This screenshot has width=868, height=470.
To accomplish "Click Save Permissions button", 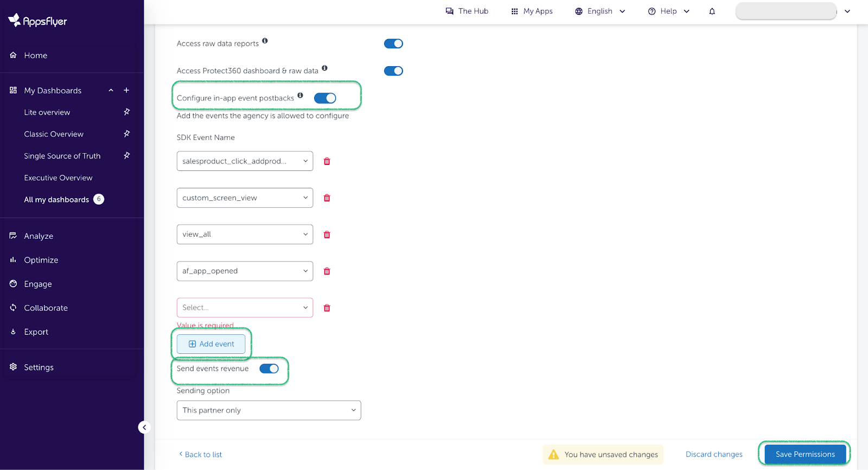I will [805, 454].
